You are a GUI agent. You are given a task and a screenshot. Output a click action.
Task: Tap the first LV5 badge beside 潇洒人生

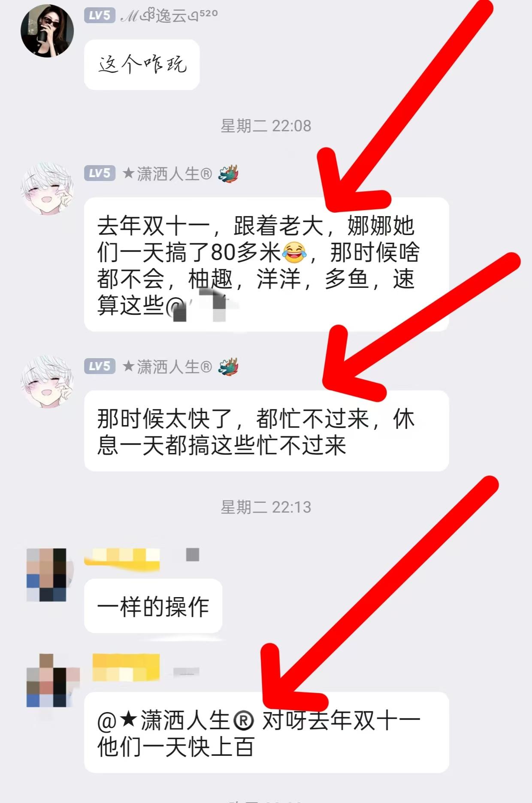point(100,173)
